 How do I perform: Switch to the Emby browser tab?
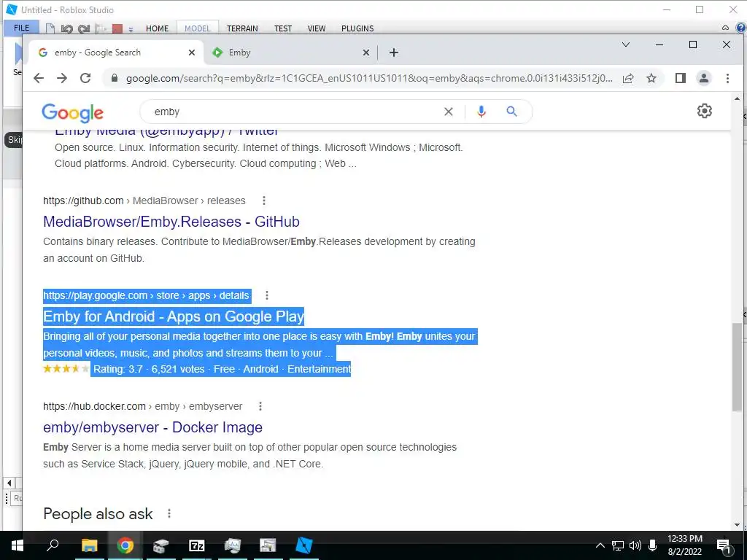pos(290,52)
